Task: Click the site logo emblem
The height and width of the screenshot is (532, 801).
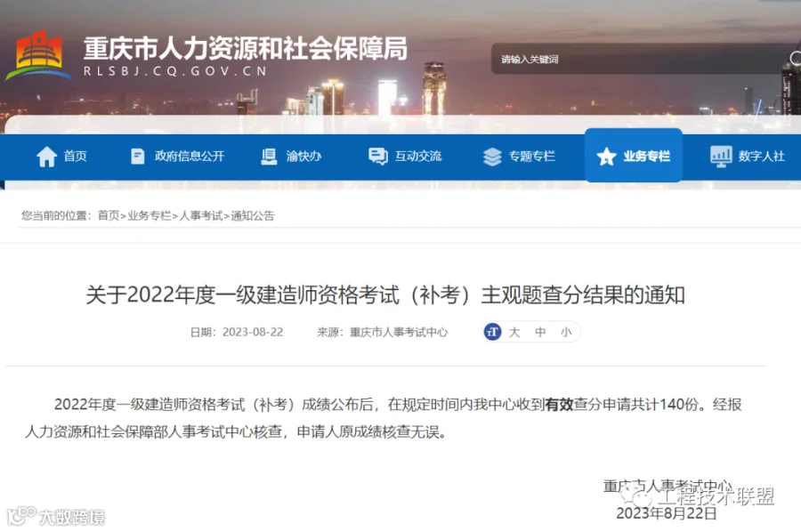Action: coord(39,56)
